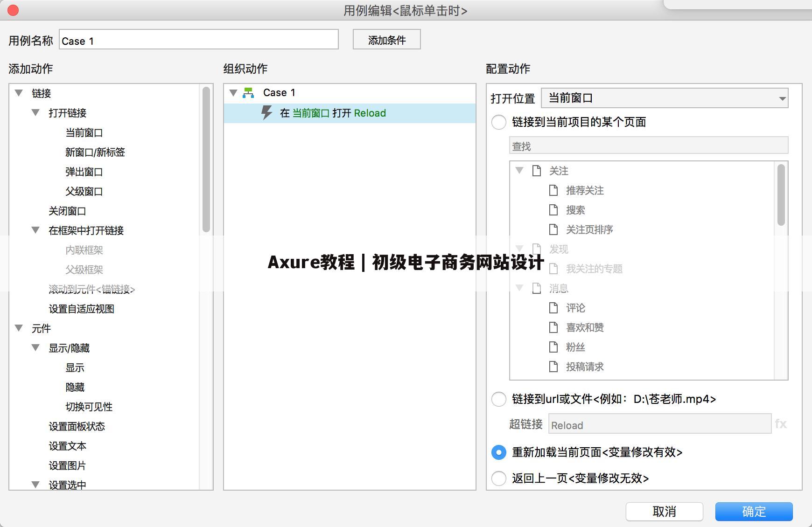812x527 pixels.
Task: Select the 链接到当前项目的某个页面 radio button
Action: (498, 122)
